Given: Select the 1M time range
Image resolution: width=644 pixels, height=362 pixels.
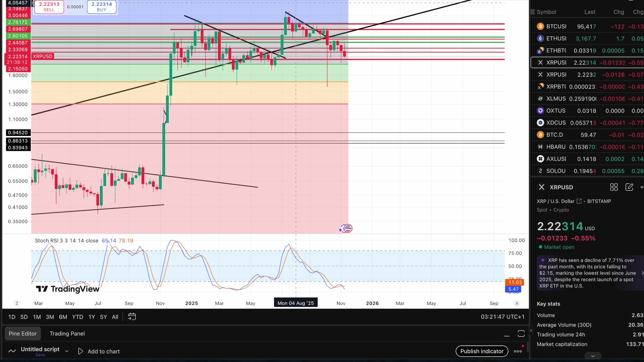Looking at the screenshot, I should coord(37,317).
